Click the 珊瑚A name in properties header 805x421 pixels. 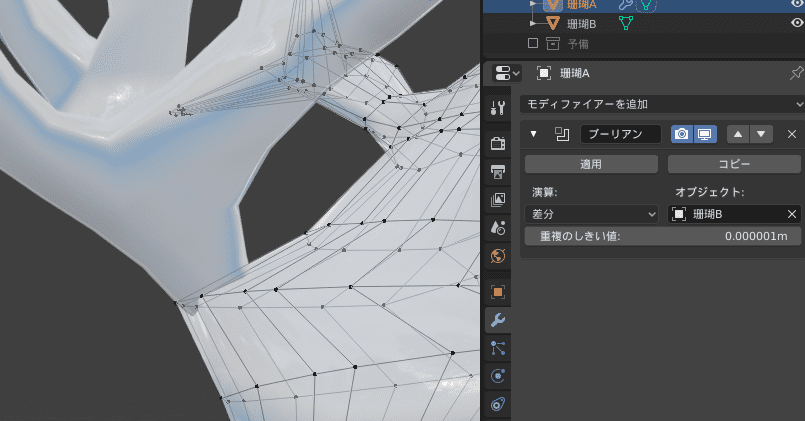[x=574, y=73]
